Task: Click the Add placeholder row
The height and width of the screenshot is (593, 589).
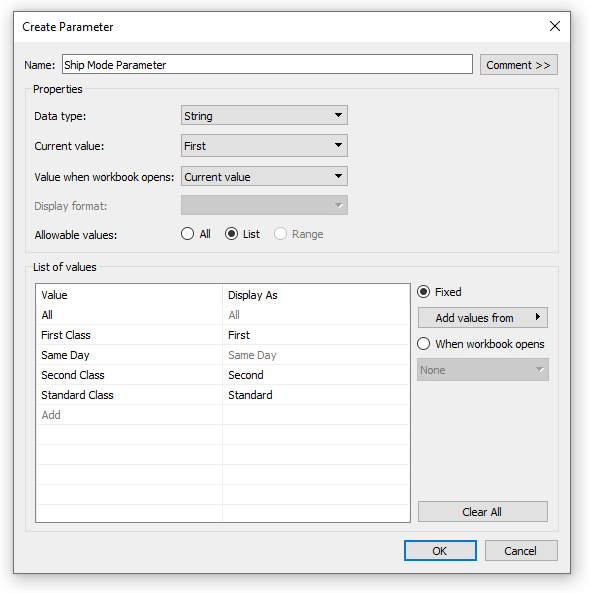Action: point(129,415)
